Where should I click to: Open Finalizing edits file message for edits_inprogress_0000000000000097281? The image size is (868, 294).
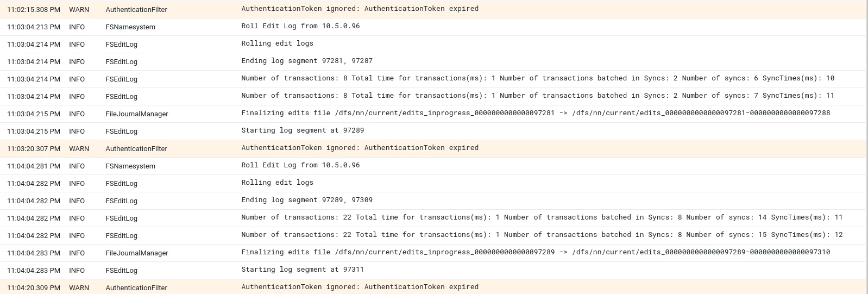pyautogui.click(x=536, y=113)
